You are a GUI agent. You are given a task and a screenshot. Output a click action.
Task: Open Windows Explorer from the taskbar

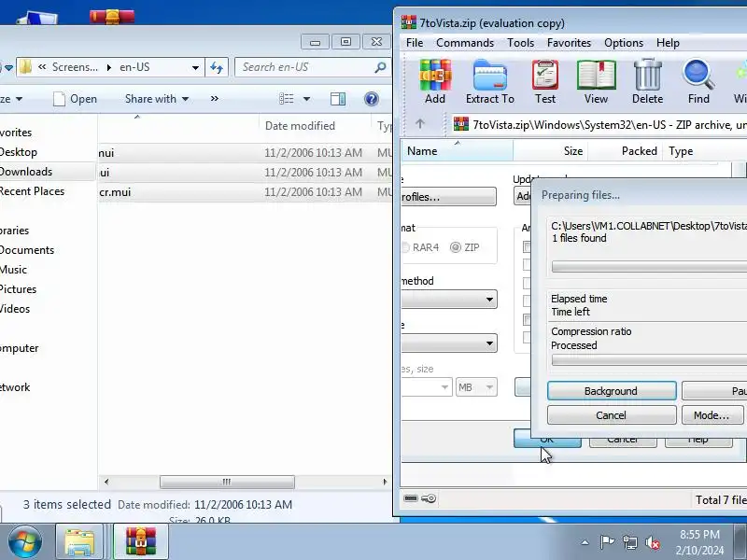click(79, 542)
